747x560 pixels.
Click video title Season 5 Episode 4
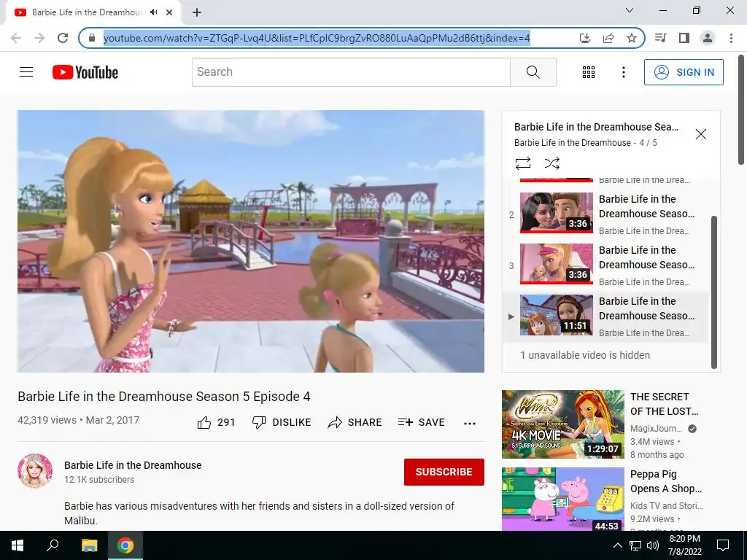coord(164,397)
